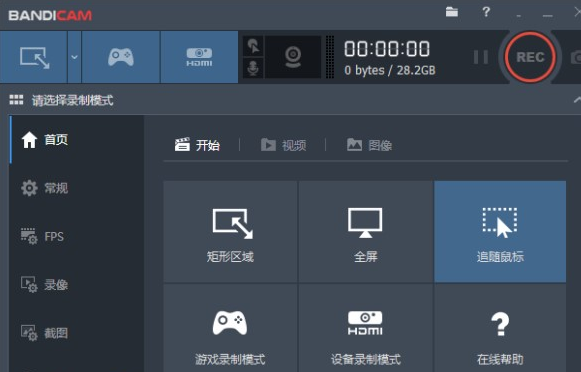Choose the 全屏 recording tile
581x372 pixels.
365,232
